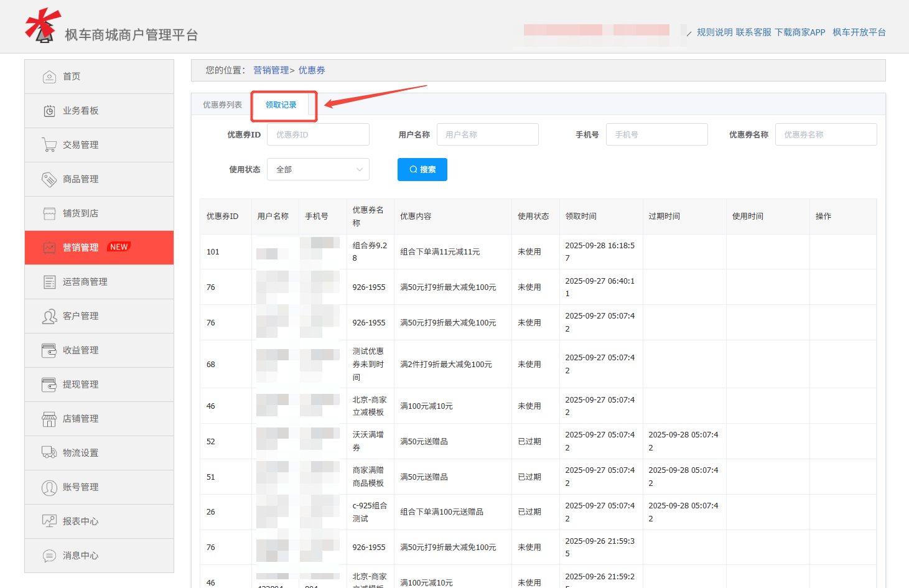
Task: Open 物流设置 via the truck icon
Action: (x=50, y=452)
